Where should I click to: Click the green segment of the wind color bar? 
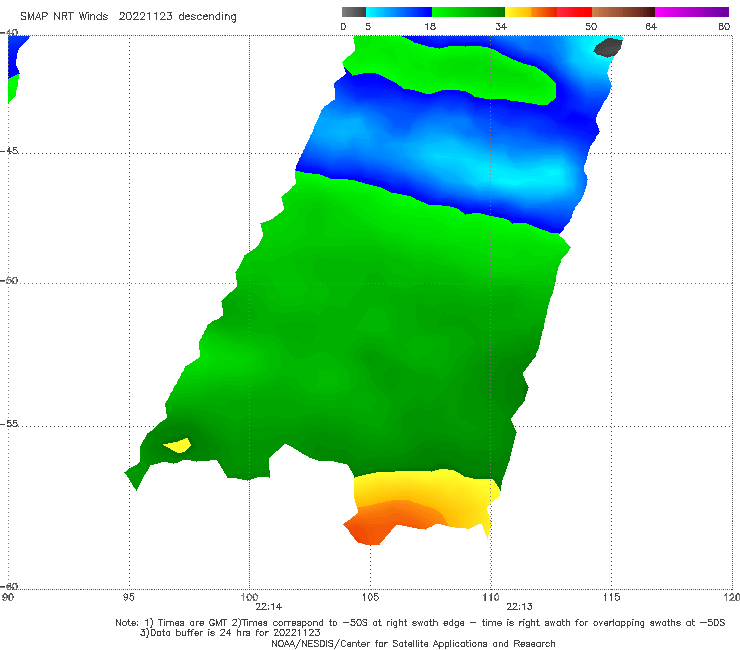tap(468, 12)
